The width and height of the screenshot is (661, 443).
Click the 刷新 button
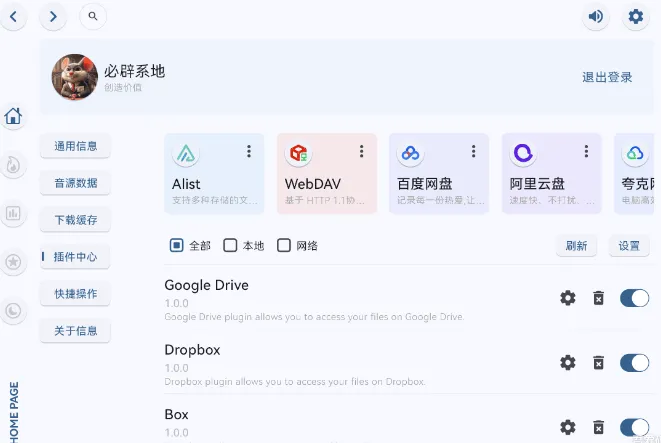(576, 246)
